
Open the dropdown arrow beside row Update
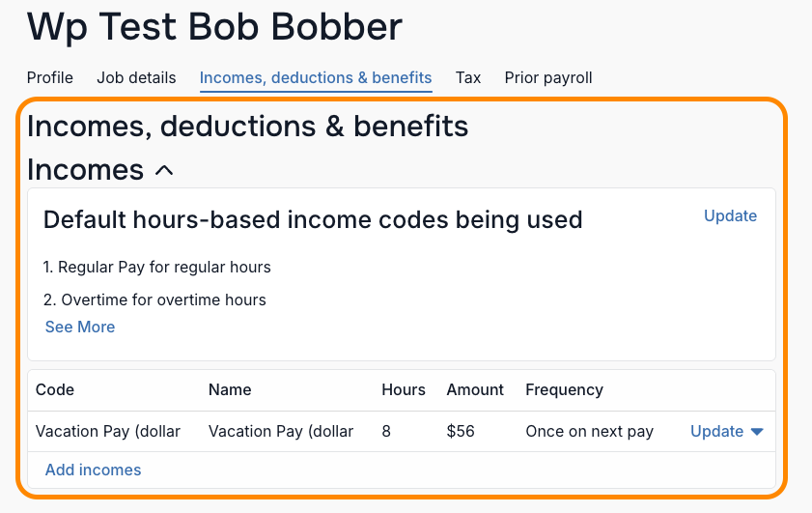point(757,432)
